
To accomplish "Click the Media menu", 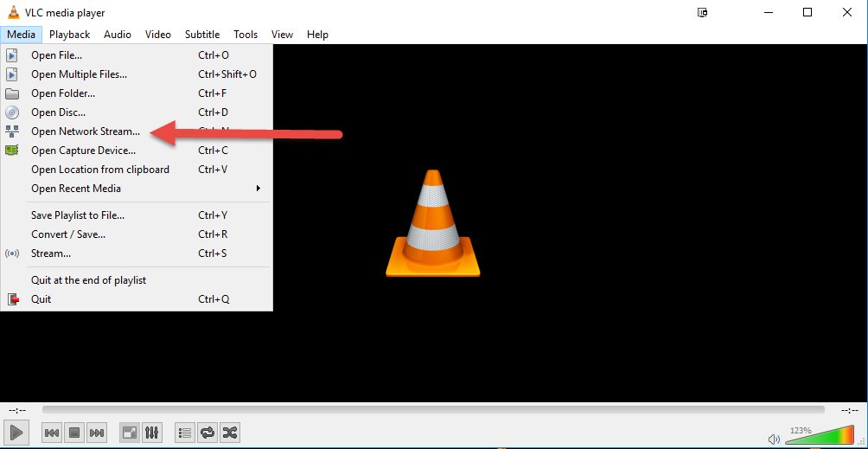I will (21, 35).
